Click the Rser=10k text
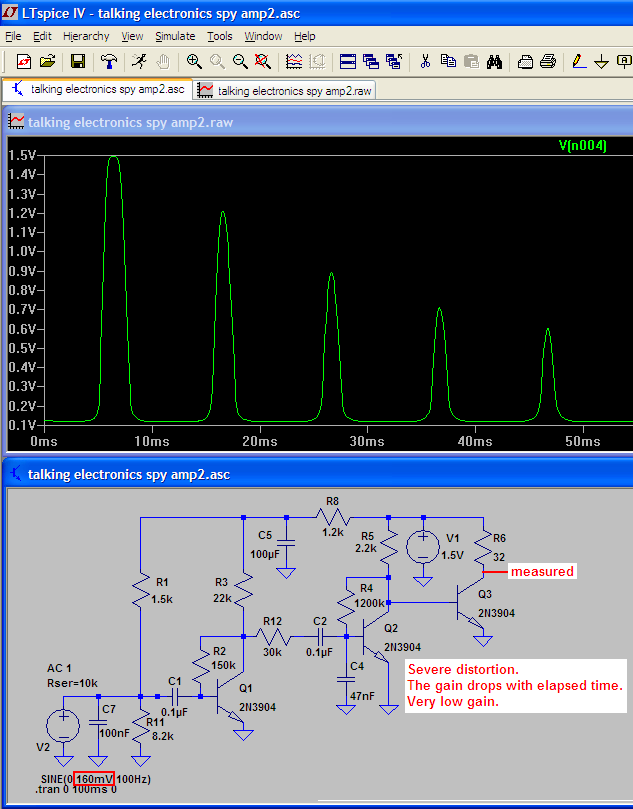 point(72,683)
